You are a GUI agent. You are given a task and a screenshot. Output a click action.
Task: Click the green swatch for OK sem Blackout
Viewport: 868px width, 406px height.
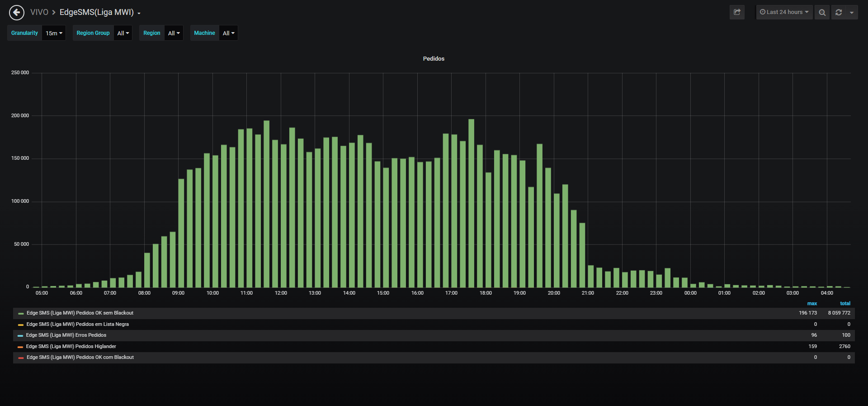21,313
